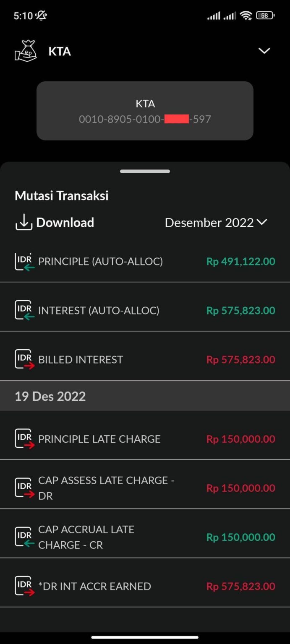Viewport: 290px width, 644px height.
Task: Tap the INTEREST (AUTO-ALLOC) credit icon
Action: click(24, 311)
